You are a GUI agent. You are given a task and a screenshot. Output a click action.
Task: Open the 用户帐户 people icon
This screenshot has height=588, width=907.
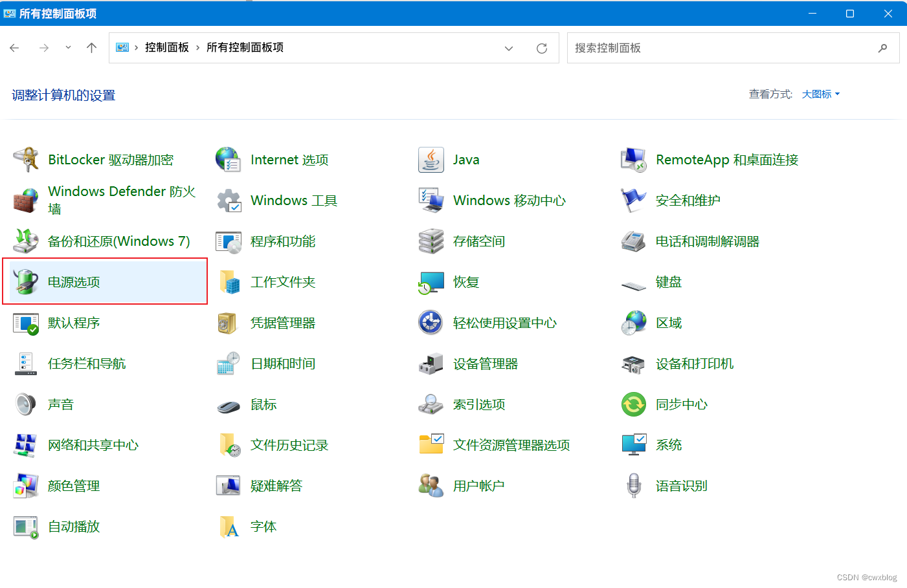click(431, 486)
